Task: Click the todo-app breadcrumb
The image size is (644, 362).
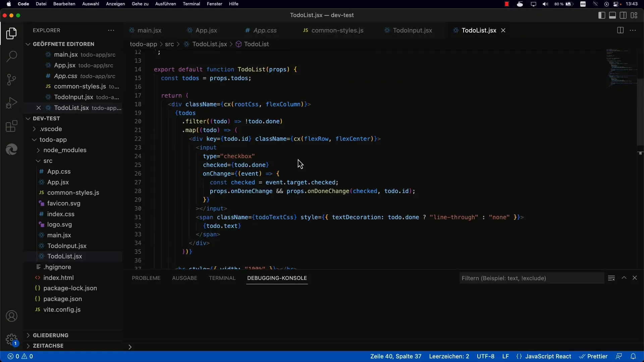Action: click(x=143, y=44)
